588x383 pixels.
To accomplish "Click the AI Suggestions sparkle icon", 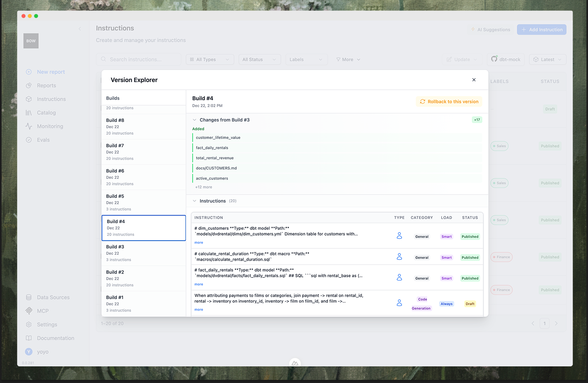I will point(472,29).
